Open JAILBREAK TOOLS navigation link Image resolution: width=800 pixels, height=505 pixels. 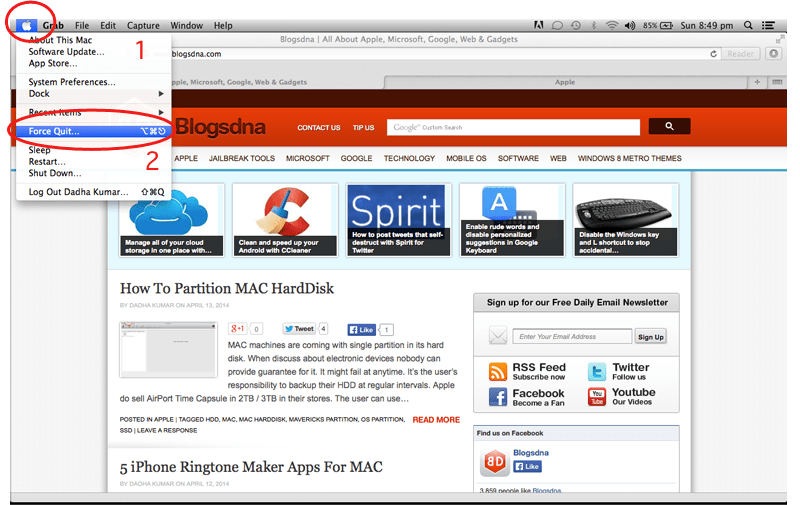(x=241, y=158)
